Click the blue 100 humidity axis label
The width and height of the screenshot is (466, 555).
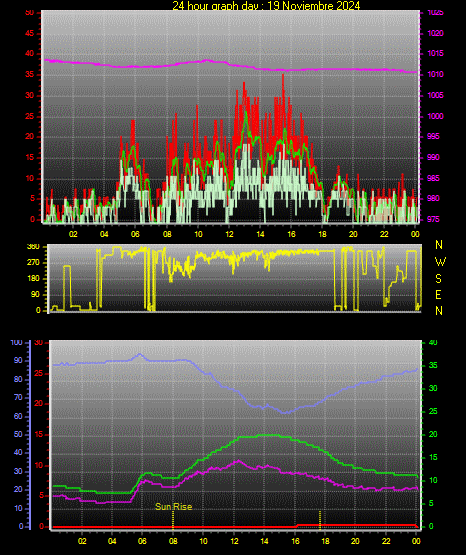coord(17,342)
